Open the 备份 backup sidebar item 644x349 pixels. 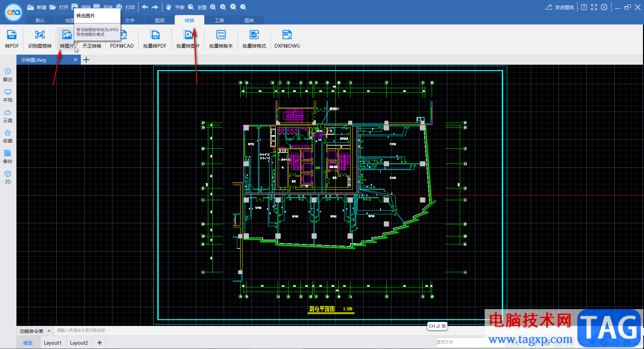pyautogui.click(x=8, y=157)
